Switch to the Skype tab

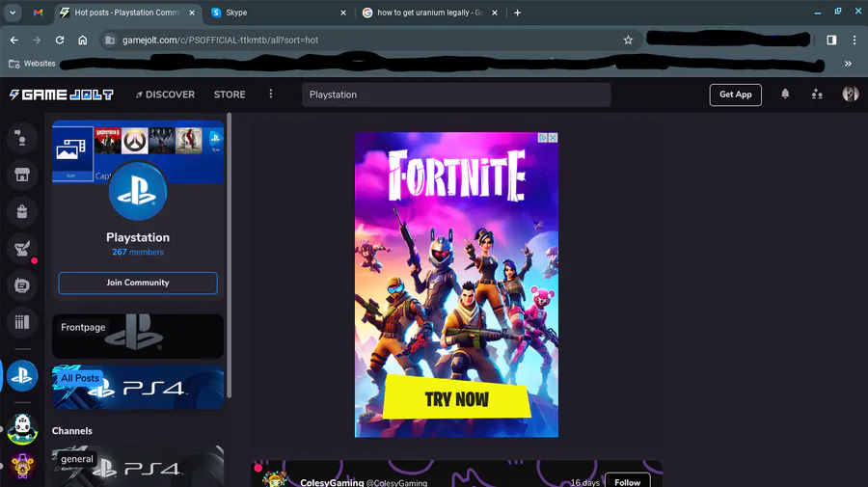[x=279, y=13]
